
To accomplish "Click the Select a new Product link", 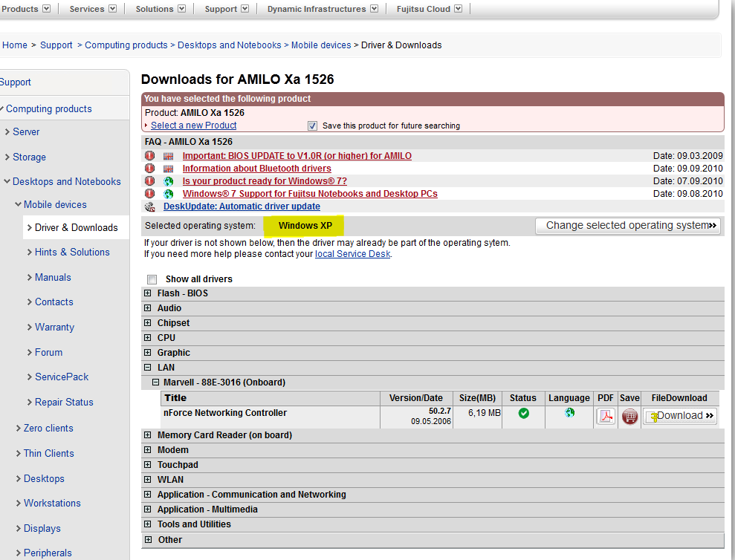I will 193,125.
